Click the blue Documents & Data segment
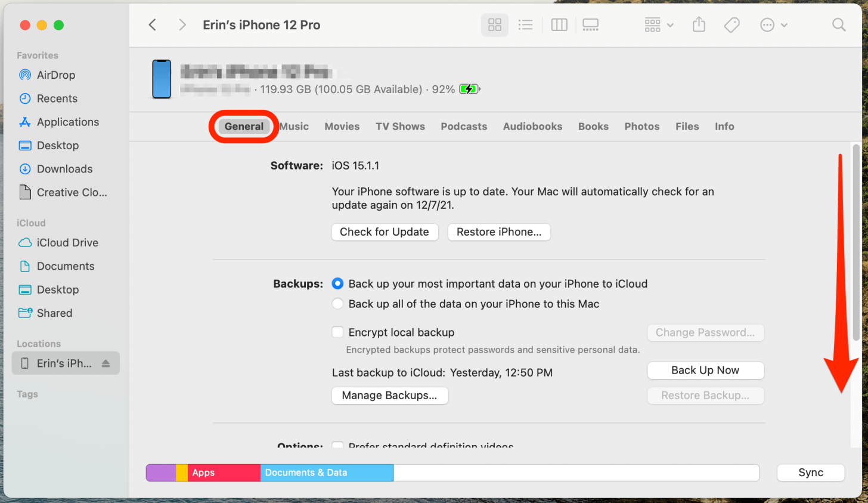Viewport: 868px width, 503px height. coord(327,473)
